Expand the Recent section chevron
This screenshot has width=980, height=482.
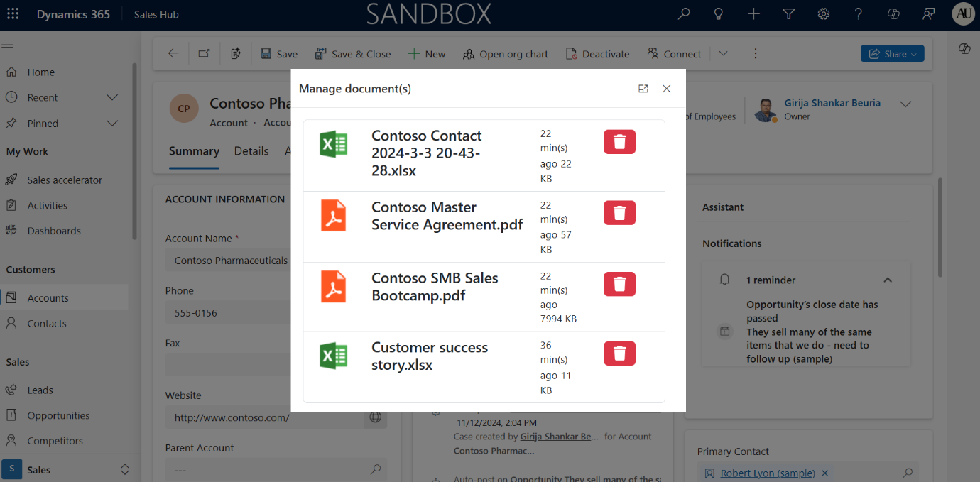[x=111, y=97]
